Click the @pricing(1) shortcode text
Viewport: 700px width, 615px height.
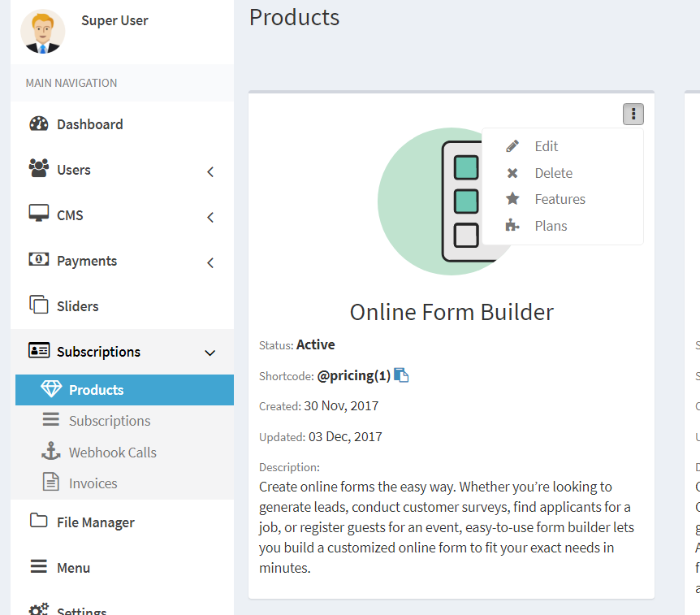coord(353,376)
